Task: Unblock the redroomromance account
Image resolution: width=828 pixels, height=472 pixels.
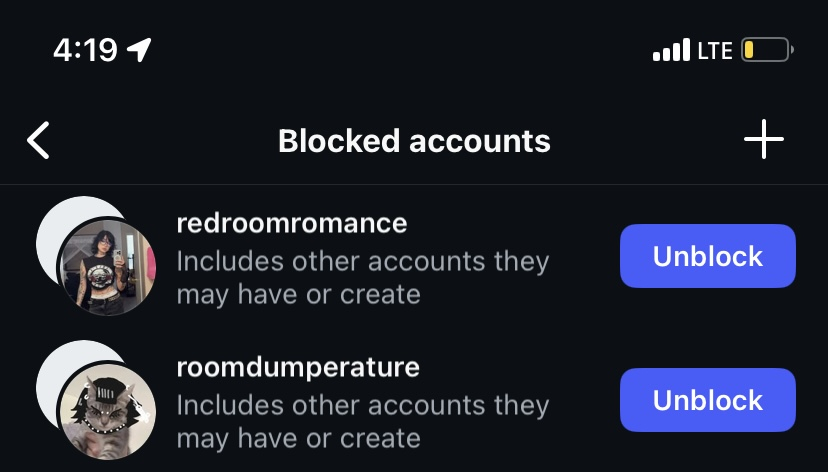Action: click(707, 256)
